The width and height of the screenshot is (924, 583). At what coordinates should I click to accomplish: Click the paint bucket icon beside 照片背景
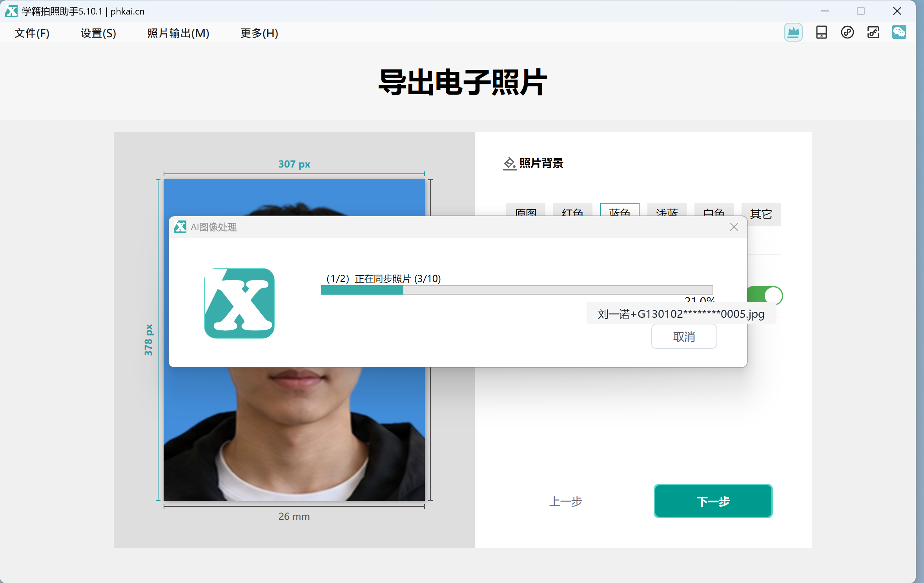[510, 163]
